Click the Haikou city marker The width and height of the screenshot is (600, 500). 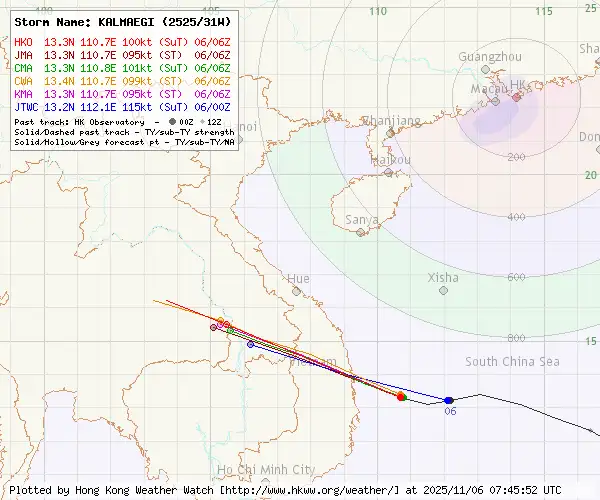[389, 172]
